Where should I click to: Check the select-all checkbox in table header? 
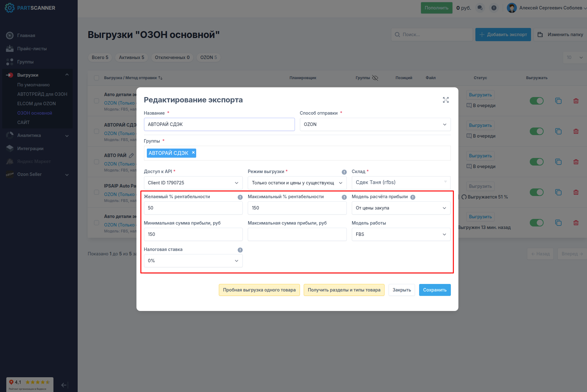[97, 78]
